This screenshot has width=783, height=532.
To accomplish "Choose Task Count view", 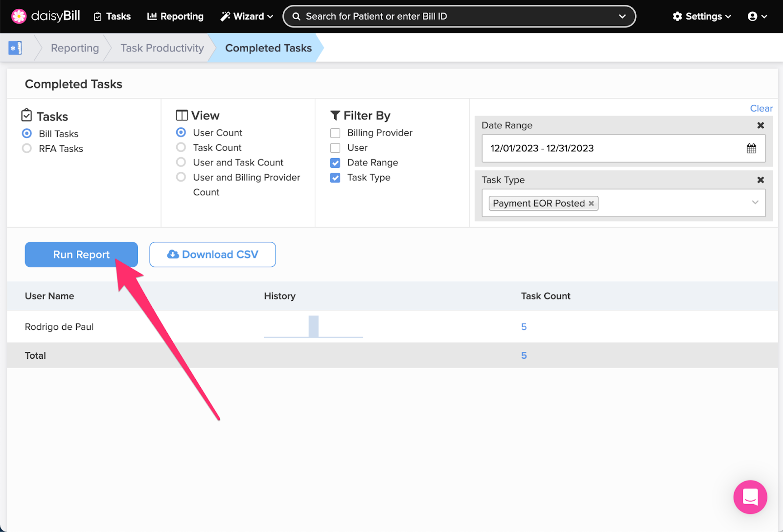I will pyautogui.click(x=181, y=147).
